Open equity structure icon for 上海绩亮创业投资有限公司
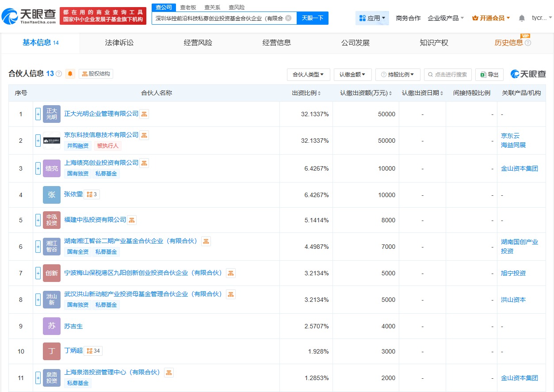Viewport: 554px width, 392px height. 144,163
